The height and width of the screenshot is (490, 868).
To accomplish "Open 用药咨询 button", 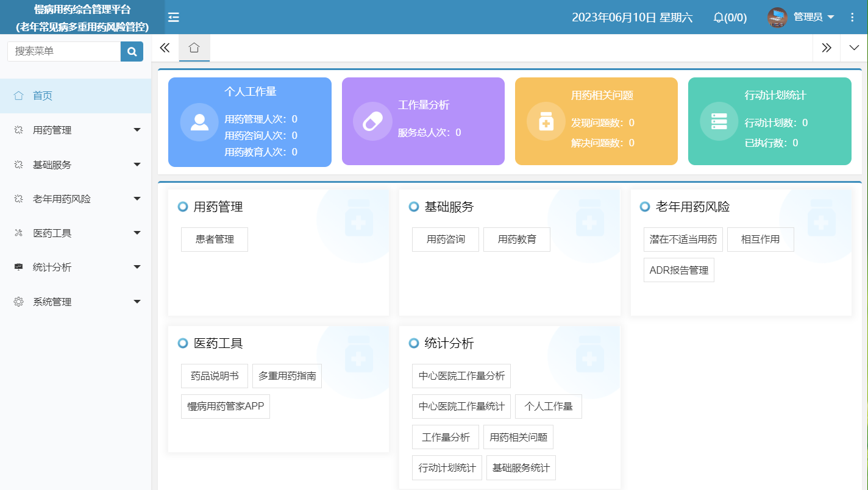I will [446, 240].
